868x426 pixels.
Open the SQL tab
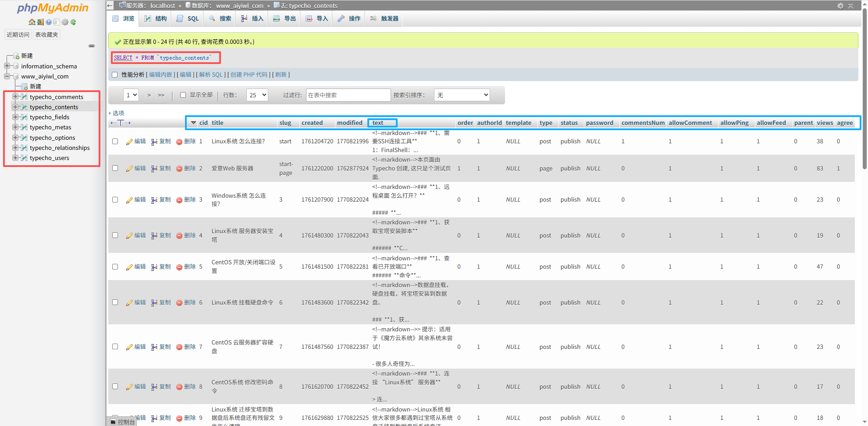pos(187,18)
